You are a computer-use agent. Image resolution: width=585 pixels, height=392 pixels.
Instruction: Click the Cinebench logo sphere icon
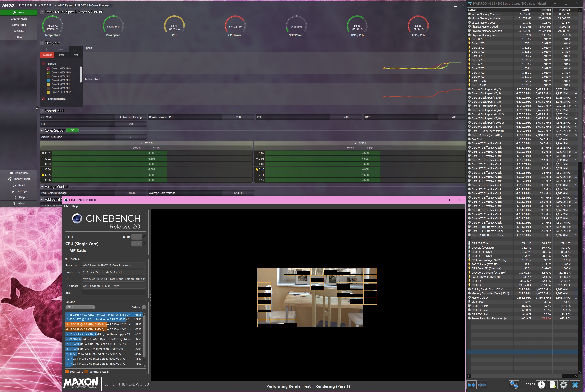77,218
